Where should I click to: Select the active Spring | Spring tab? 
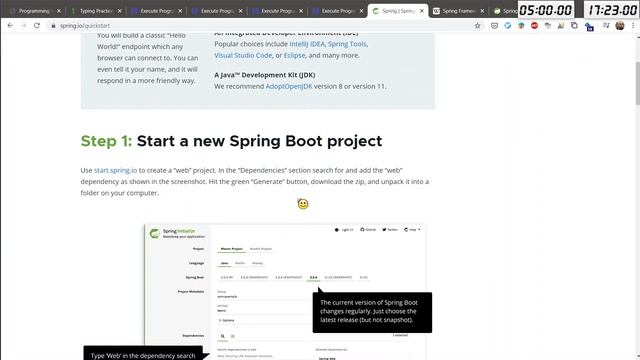pos(398,11)
